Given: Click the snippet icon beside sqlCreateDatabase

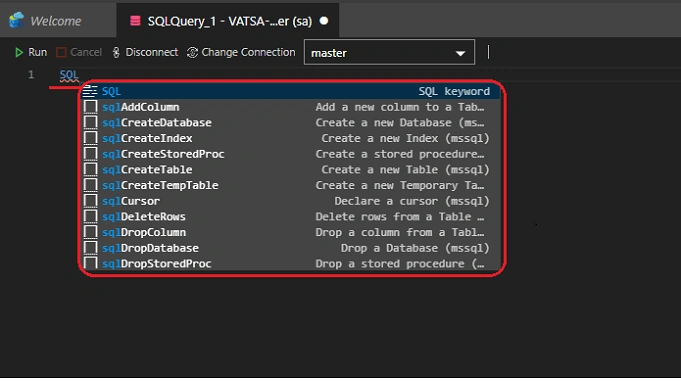Looking at the screenshot, I should coord(90,123).
